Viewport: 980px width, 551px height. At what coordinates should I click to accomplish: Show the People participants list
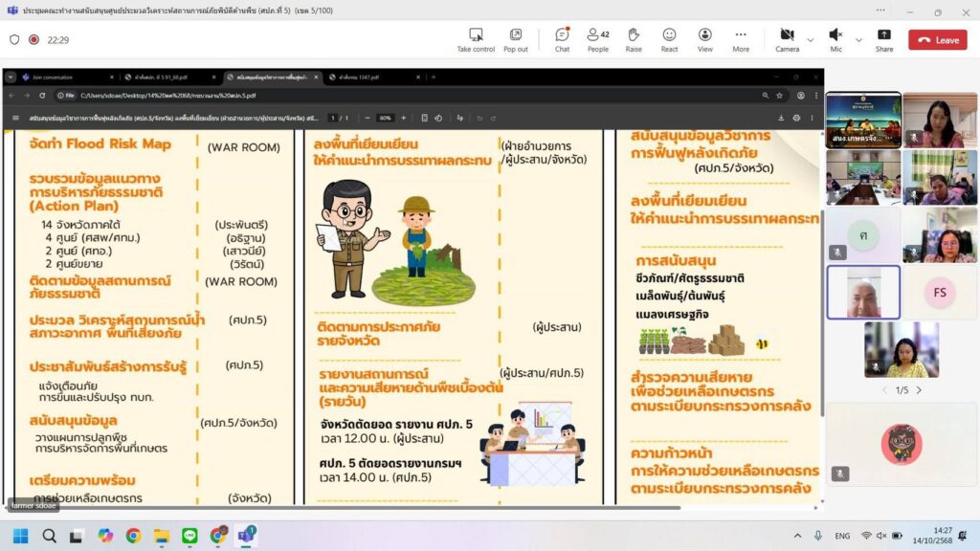coord(597,39)
